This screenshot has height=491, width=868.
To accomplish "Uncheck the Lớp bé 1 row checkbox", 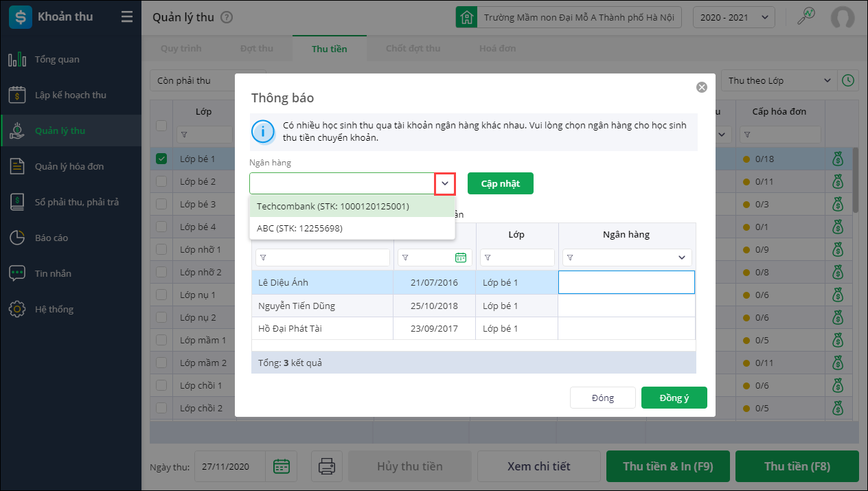I will tap(161, 159).
